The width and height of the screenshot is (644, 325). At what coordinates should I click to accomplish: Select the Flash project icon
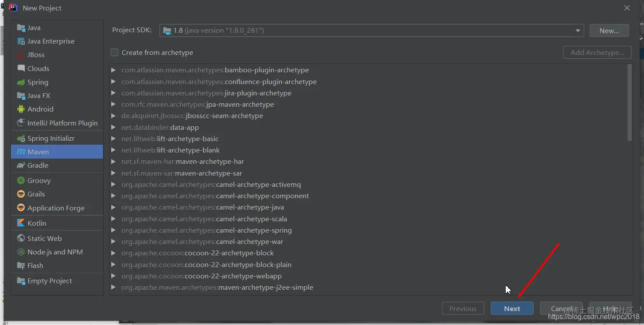[x=21, y=266]
